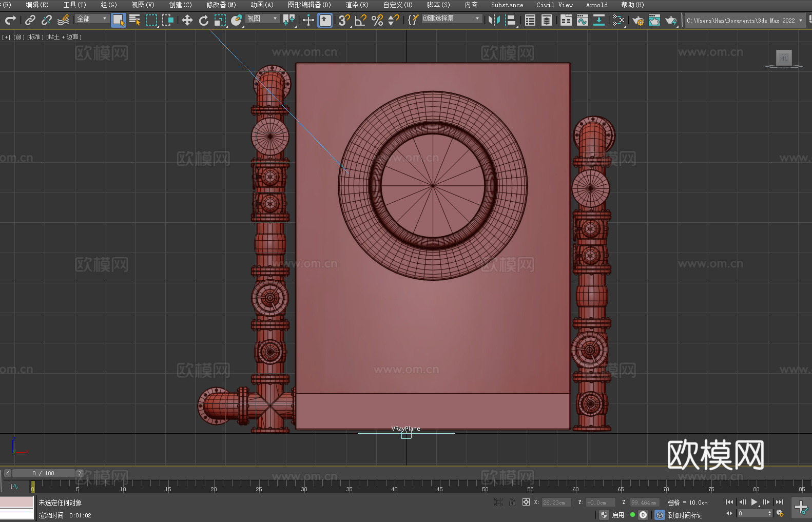Click the 0 / 100 time slider
The width and height of the screenshot is (812, 522).
[44, 473]
